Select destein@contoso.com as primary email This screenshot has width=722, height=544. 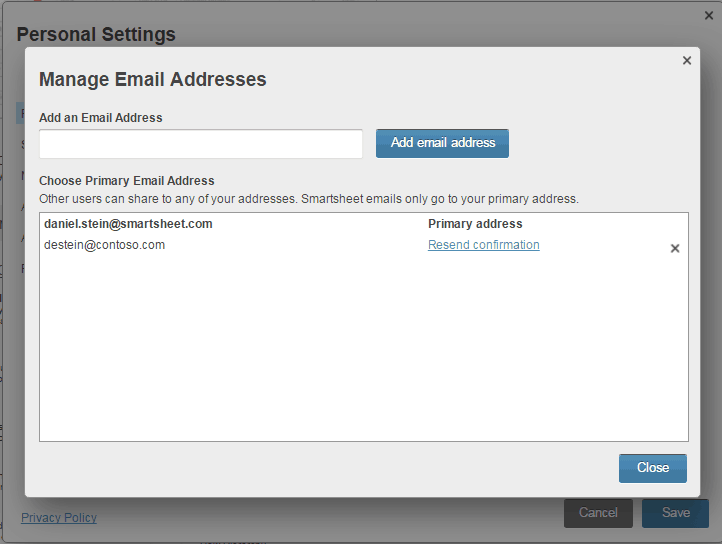pos(105,245)
